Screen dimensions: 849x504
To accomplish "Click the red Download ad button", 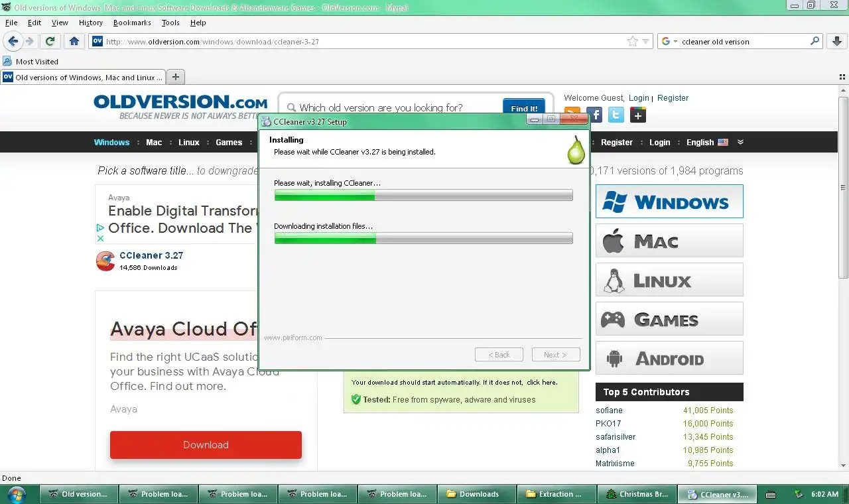I will [206, 445].
